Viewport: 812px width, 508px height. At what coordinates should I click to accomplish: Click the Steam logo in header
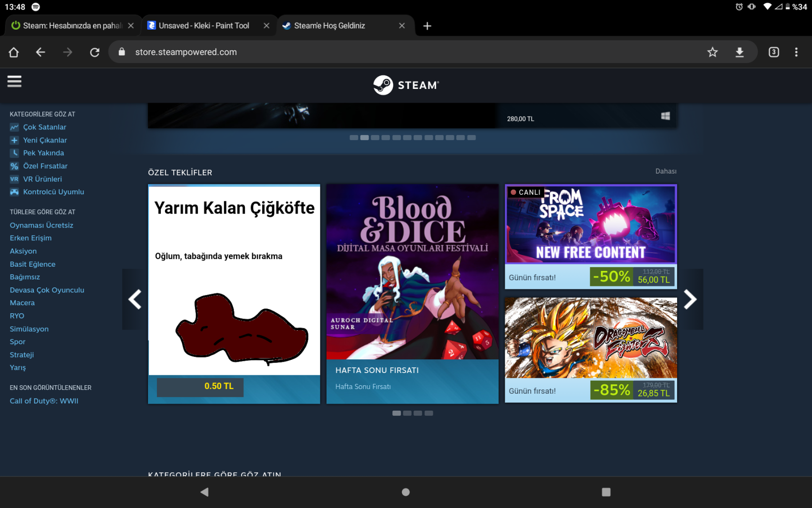pyautogui.click(x=406, y=85)
